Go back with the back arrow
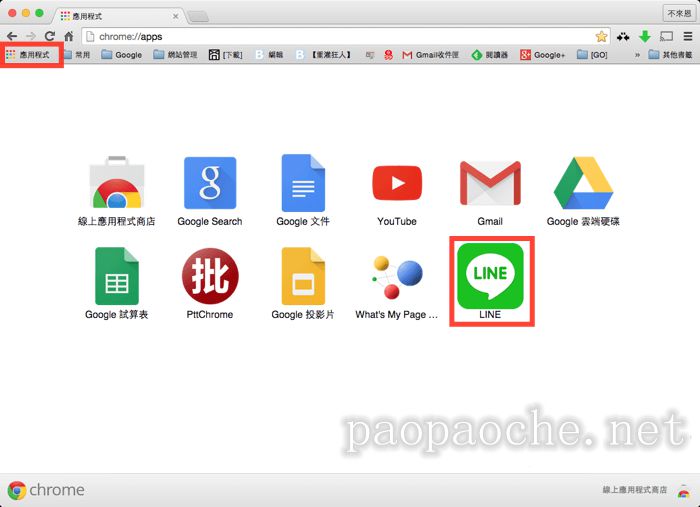Image resolution: width=700 pixels, height=507 pixels. (12, 36)
